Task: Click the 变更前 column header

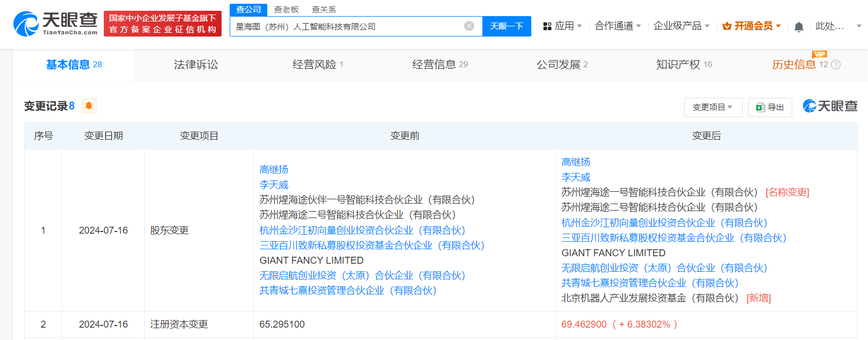Action: point(404,136)
